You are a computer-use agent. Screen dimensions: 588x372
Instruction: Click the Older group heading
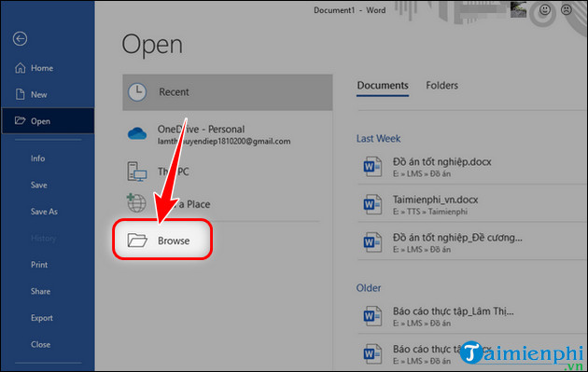coord(369,288)
